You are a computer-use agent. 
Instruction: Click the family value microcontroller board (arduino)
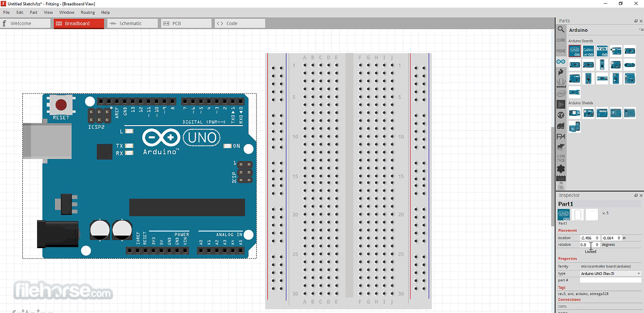(606, 266)
